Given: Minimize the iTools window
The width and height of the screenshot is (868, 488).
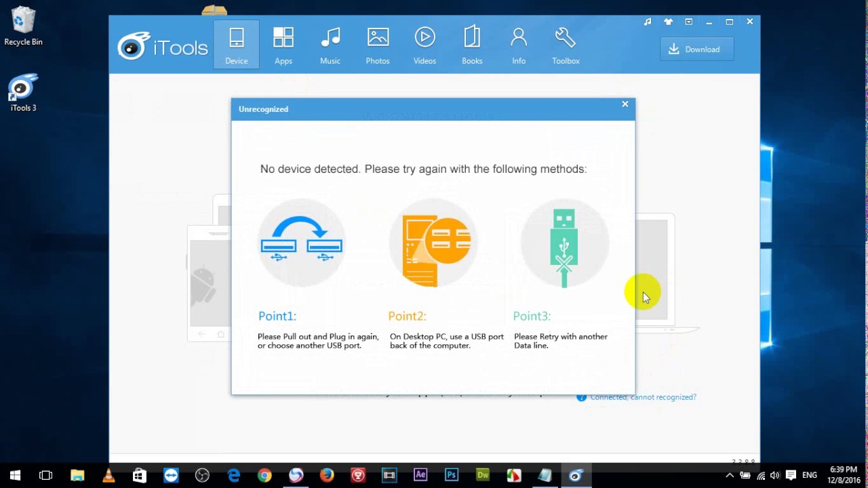Looking at the screenshot, I should (709, 22).
